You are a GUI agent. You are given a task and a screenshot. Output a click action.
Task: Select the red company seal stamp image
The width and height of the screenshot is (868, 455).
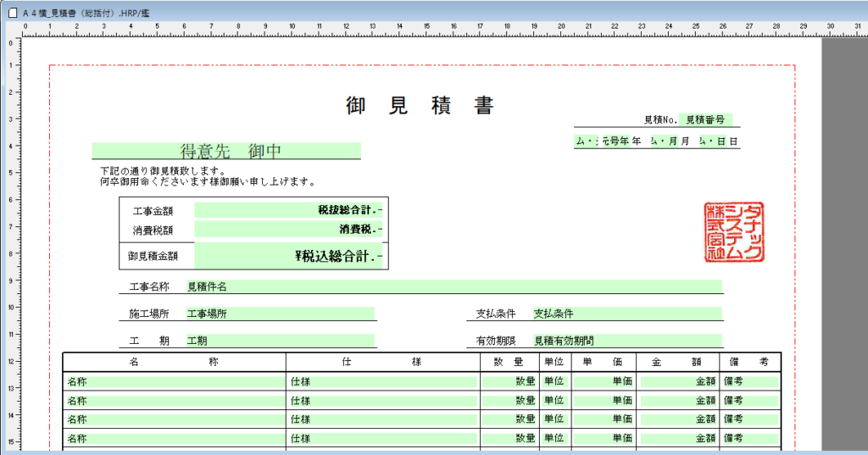pyautogui.click(x=733, y=232)
